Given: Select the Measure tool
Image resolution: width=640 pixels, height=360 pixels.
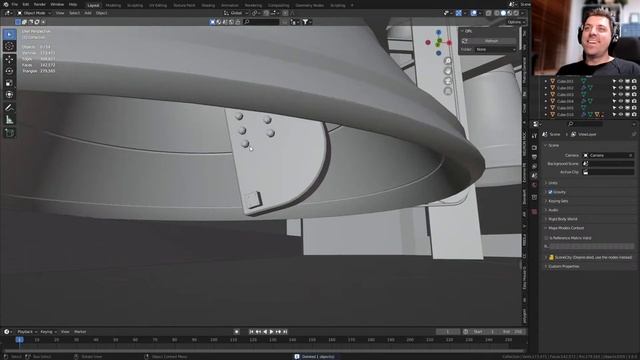Looking at the screenshot, I should pos(9,120).
